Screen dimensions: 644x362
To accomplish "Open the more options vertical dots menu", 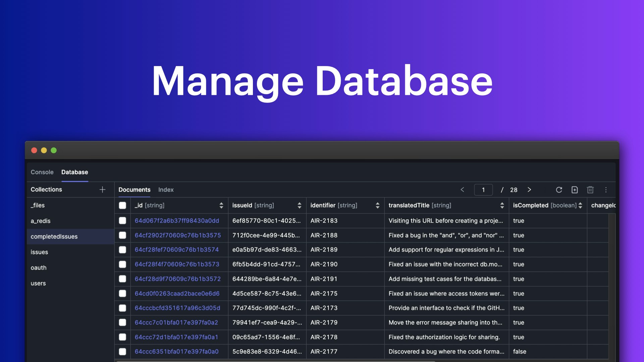I will 606,190.
